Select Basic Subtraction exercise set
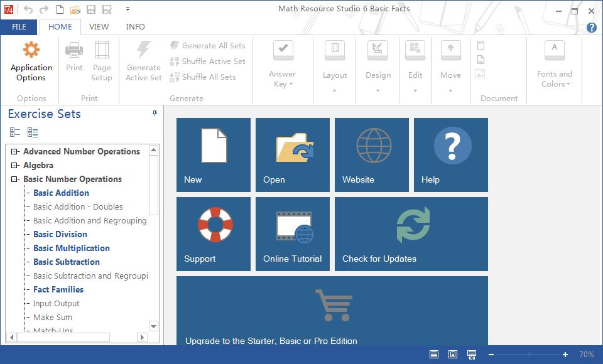 click(x=67, y=262)
